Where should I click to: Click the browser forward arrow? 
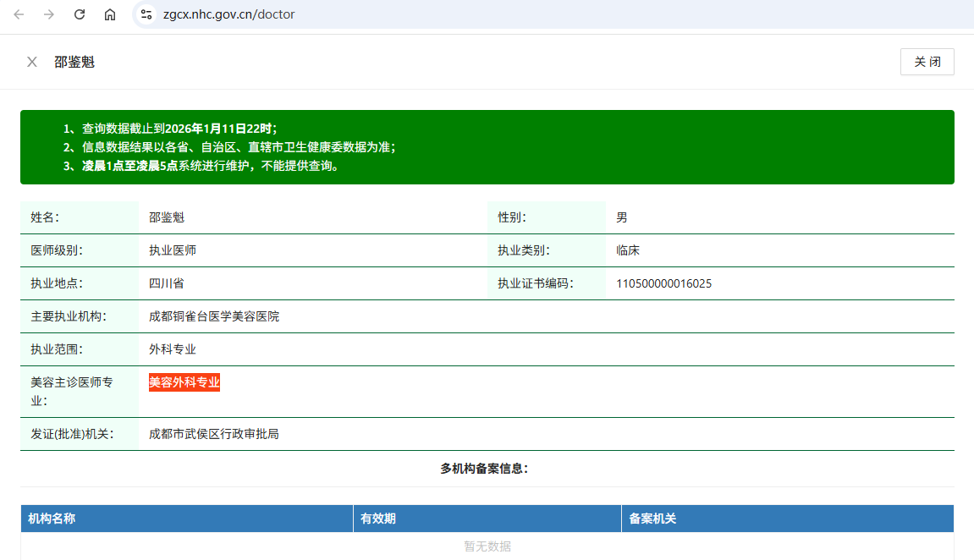(x=48, y=14)
